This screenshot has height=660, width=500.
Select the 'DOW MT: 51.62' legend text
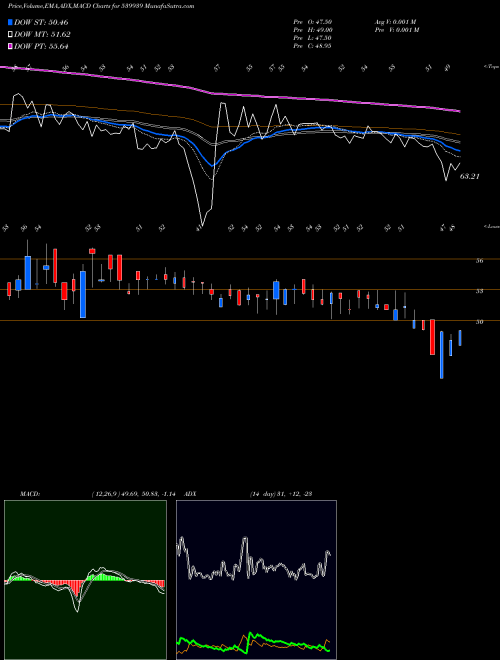click(x=42, y=35)
